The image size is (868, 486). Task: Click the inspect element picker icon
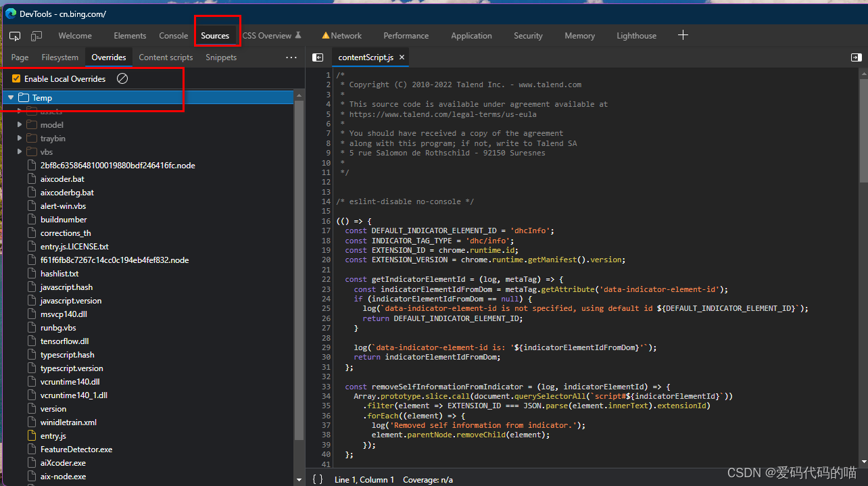[15, 36]
